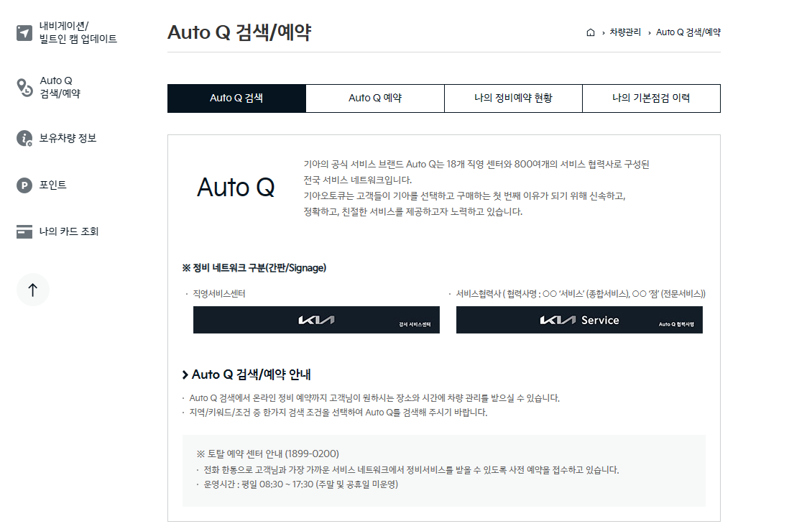This screenshot has height=529, width=812.
Task: Click the card icon for 나의 카드 조회
Action: (24, 231)
